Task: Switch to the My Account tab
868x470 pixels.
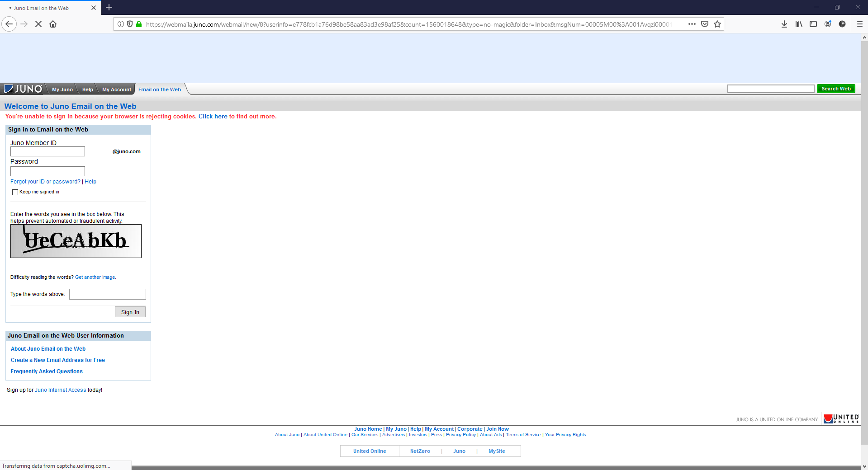Action: pos(116,89)
